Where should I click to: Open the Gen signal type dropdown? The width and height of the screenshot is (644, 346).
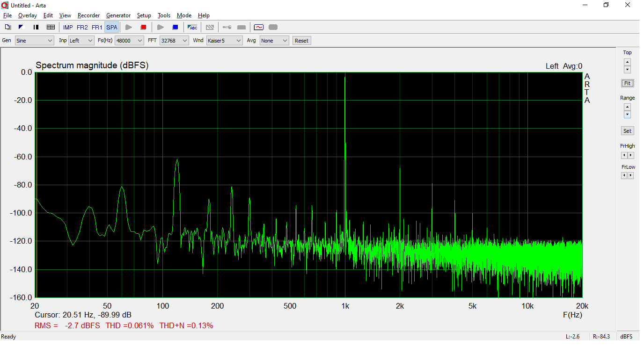pyautogui.click(x=35, y=41)
